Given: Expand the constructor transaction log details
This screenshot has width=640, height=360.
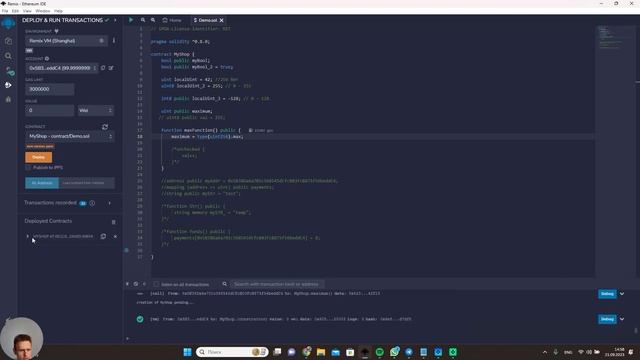Looking at the screenshot, I should (622, 319).
